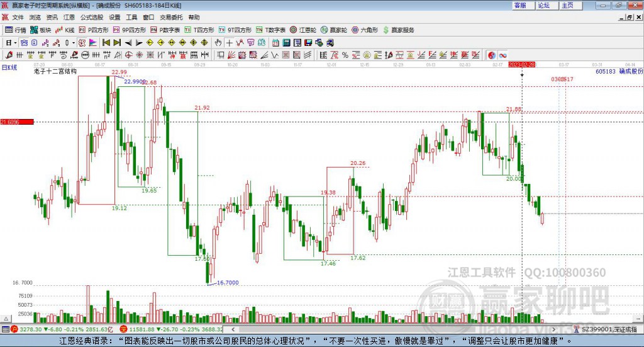Open the T四方形 tool
Viewport: 644px width, 347px height.
[x=199, y=30]
